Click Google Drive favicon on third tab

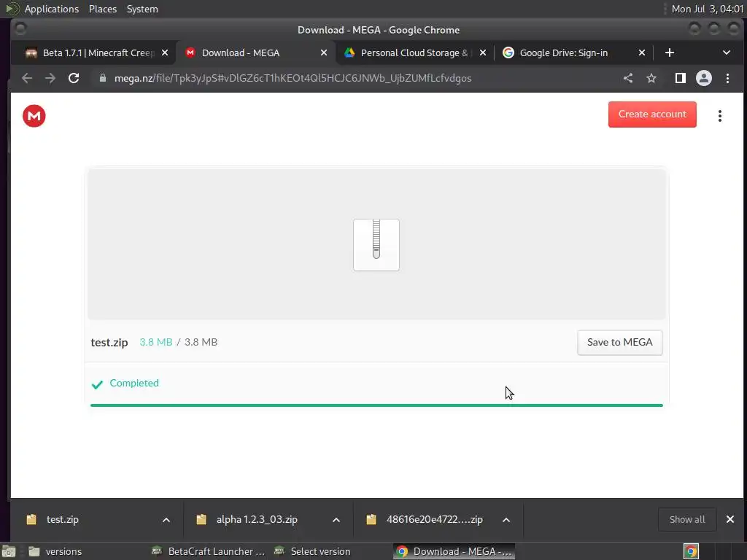pyautogui.click(x=349, y=52)
